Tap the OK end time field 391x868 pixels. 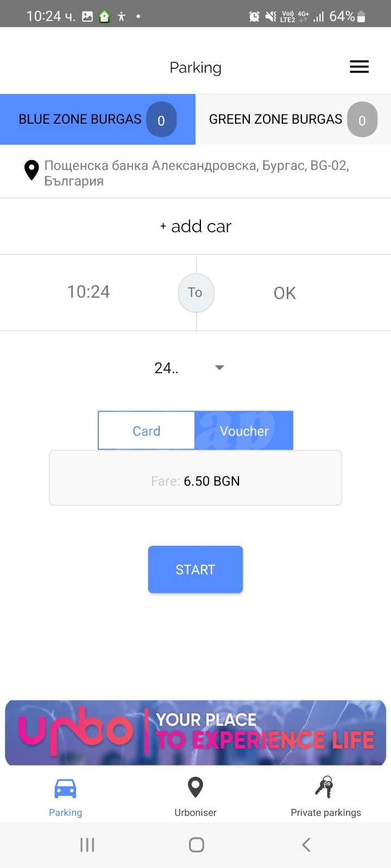(x=285, y=293)
